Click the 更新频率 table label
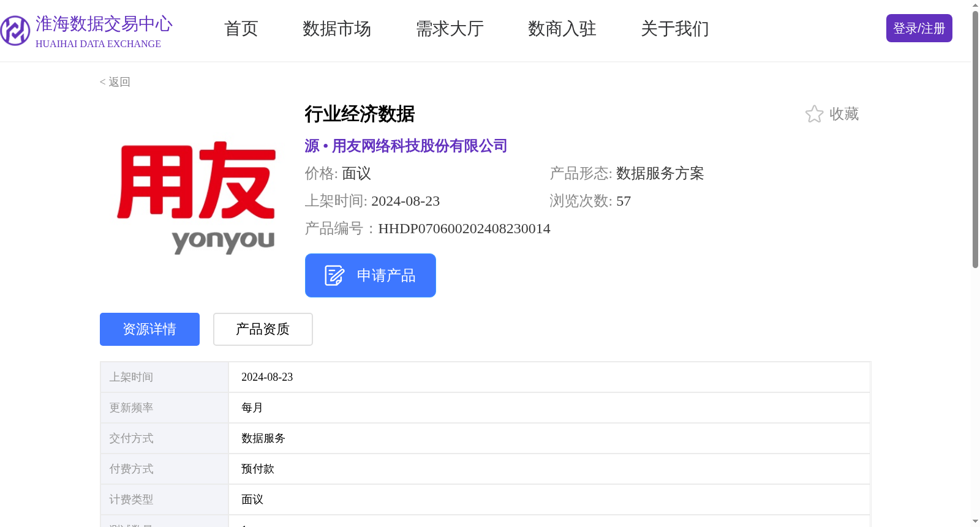Viewport: 980px width, 527px height. pyautogui.click(x=131, y=408)
